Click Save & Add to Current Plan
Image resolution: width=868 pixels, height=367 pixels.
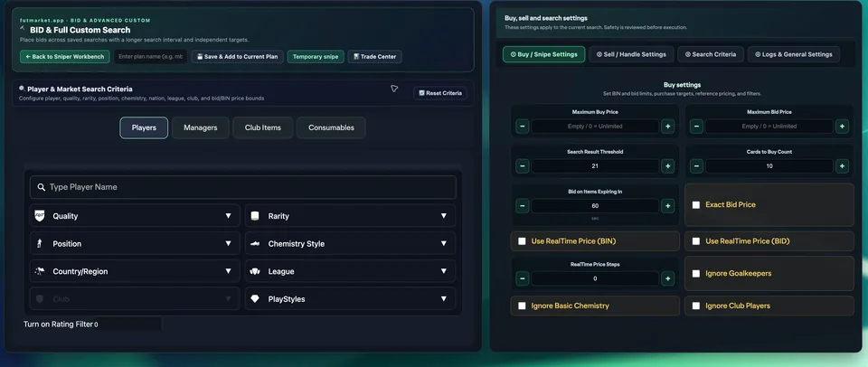tap(238, 56)
